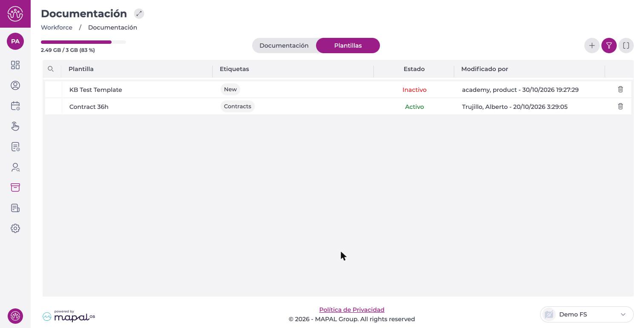Viewport: 644px width, 328px height.
Task: Follow the Política de Privacidad link
Action: coord(352,310)
